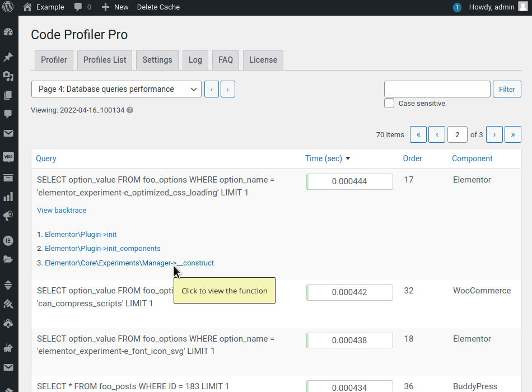Image resolution: width=532 pixels, height=392 pixels.
Task: Open the WooCommerce sidebar icon
Action: [8, 157]
